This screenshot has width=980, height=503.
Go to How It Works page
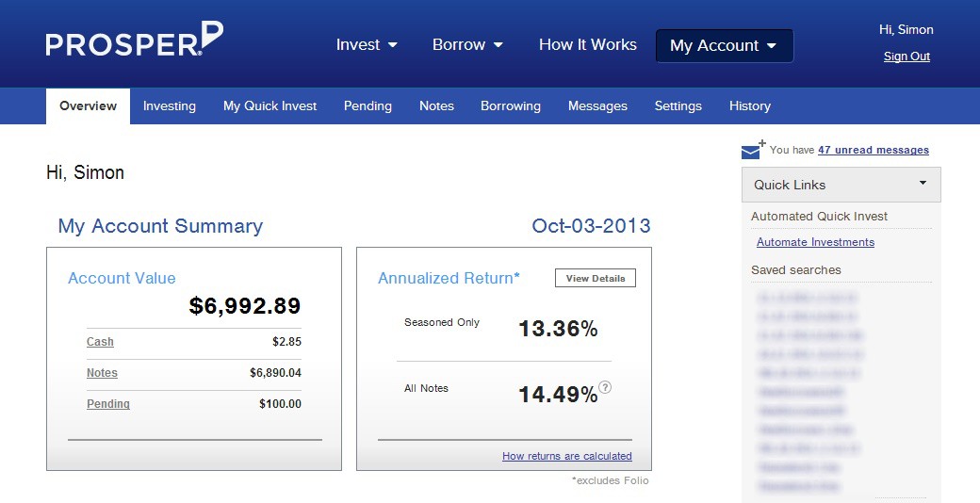587,44
